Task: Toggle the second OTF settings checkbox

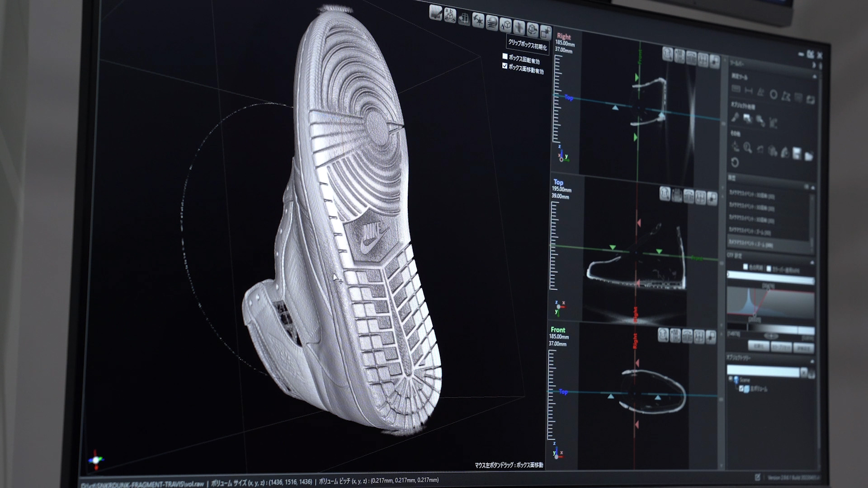Action: 769,269
